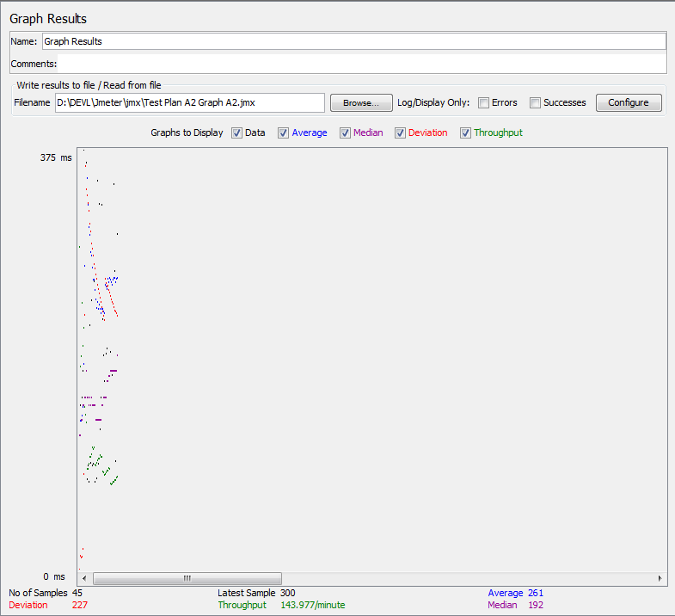Image resolution: width=675 pixels, height=616 pixels.
Task: Uncheck the Median graph checkbox
Action: pos(346,133)
